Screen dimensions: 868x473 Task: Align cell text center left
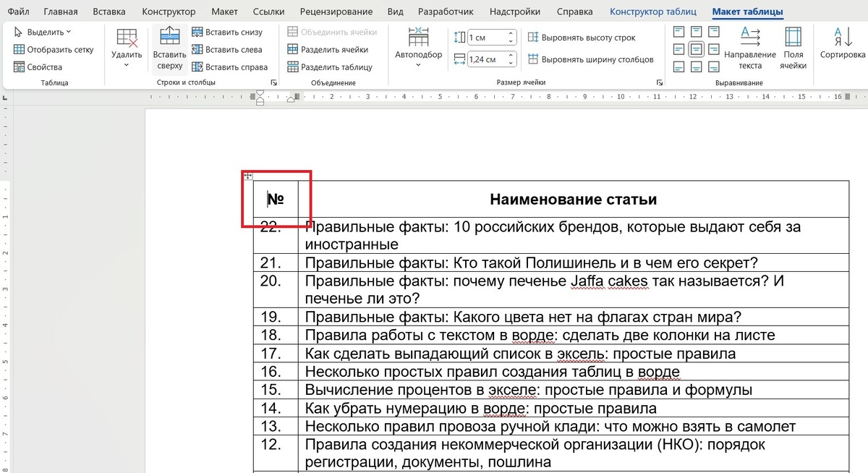click(678, 49)
